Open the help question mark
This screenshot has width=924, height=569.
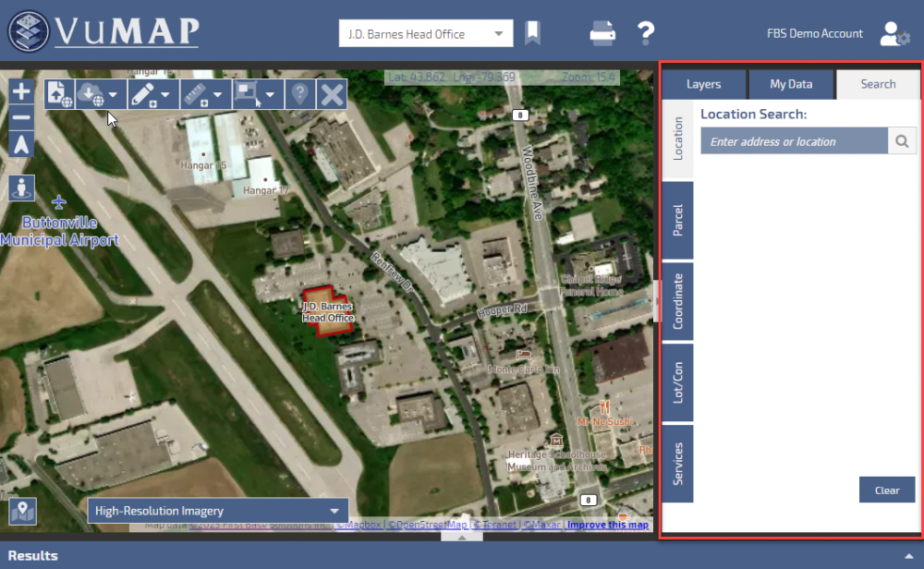(646, 34)
